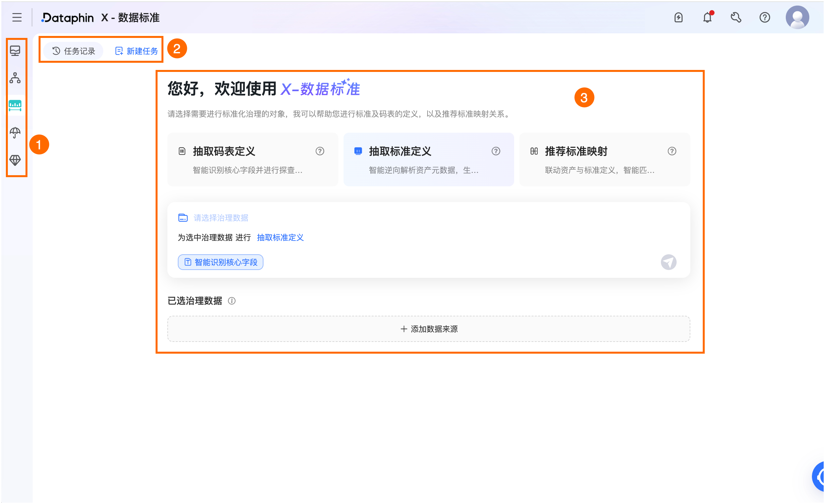The height and width of the screenshot is (504, 825).
Task: Click the info icon beside 已选治理数据
Action: coord(231,301)
